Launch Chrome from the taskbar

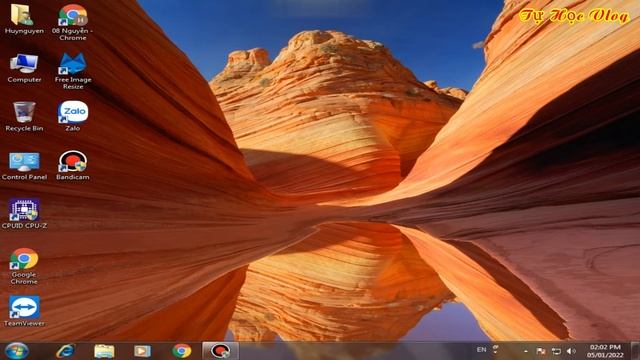point(182,351)
